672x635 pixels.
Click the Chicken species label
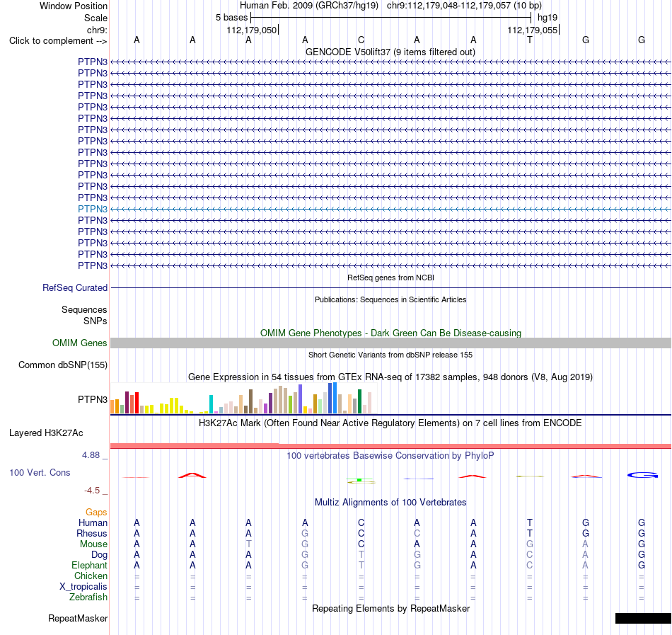click(91, 576)
